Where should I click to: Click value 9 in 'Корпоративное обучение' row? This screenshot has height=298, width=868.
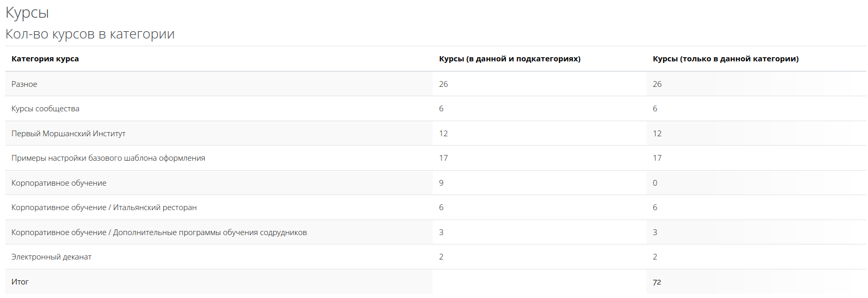point(441,183)
